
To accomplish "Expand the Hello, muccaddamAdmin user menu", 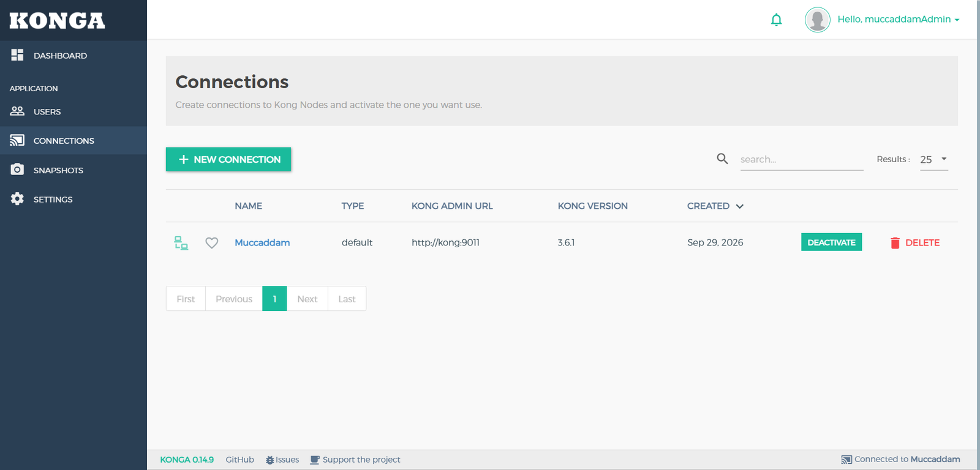I will coord(898,20).
